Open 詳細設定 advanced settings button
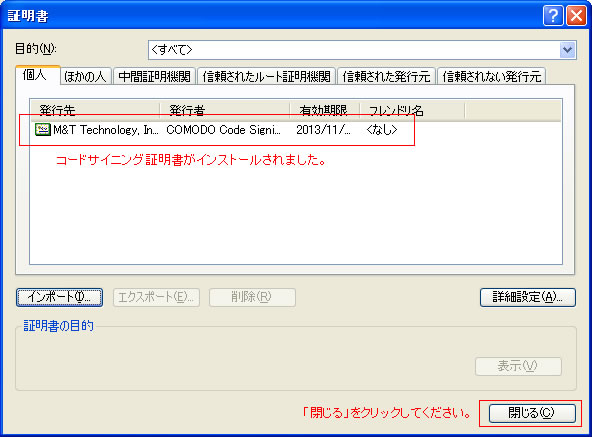 coord(528,297)
